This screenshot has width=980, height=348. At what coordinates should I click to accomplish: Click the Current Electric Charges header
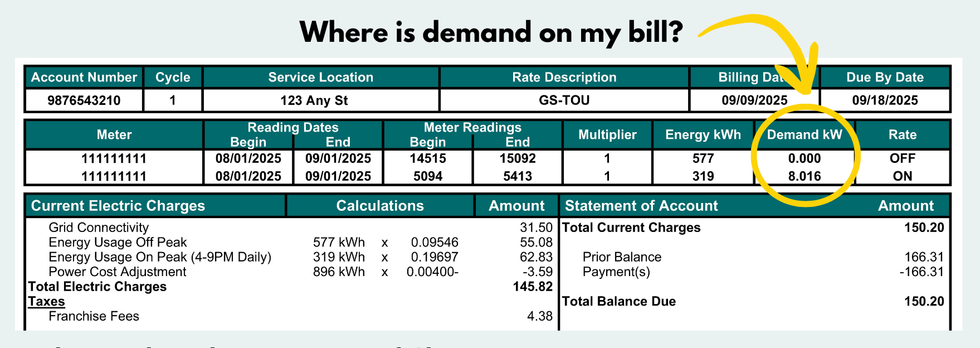tap(118, 206)
